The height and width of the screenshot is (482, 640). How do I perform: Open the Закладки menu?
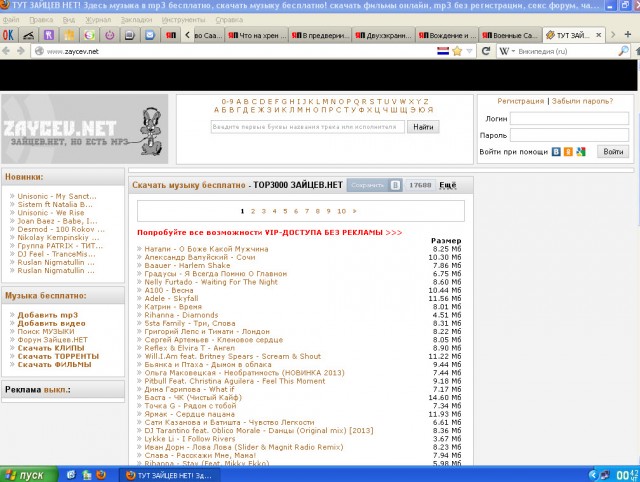pos(136,20)
